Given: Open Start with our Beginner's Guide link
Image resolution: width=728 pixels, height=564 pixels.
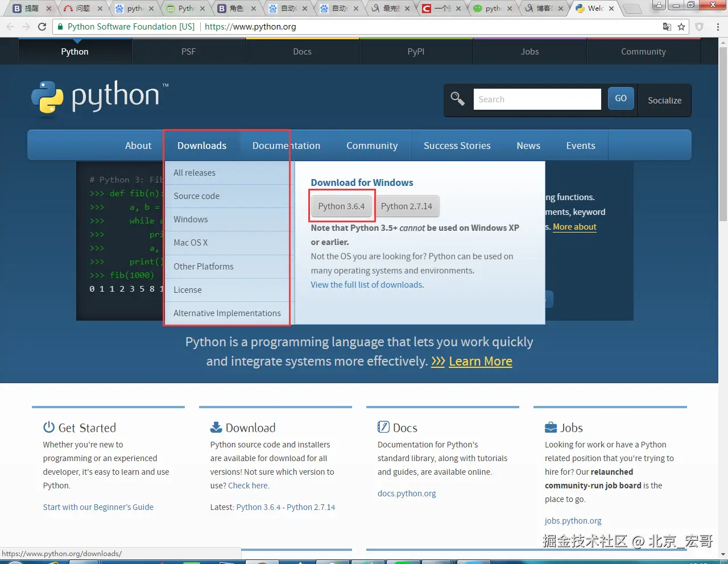Looking at the screenshot, I should (x=98, y=507).
